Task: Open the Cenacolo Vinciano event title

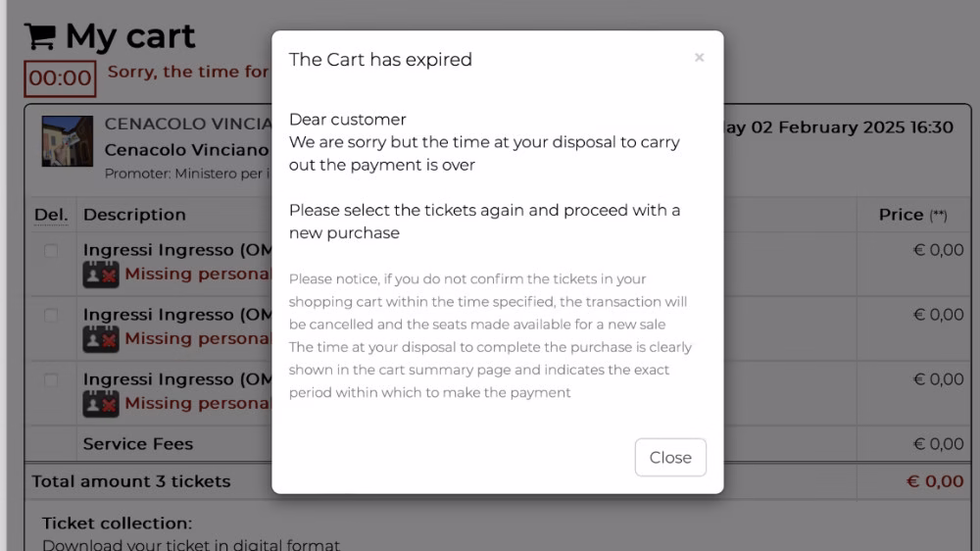Action: (x=186, y=150)
